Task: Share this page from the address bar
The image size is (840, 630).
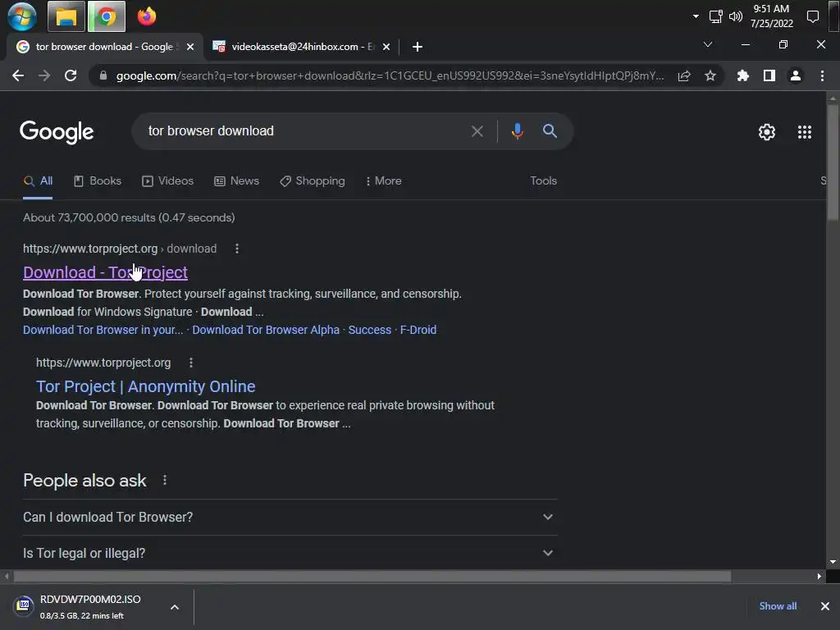Action: [x=684, y=75]
